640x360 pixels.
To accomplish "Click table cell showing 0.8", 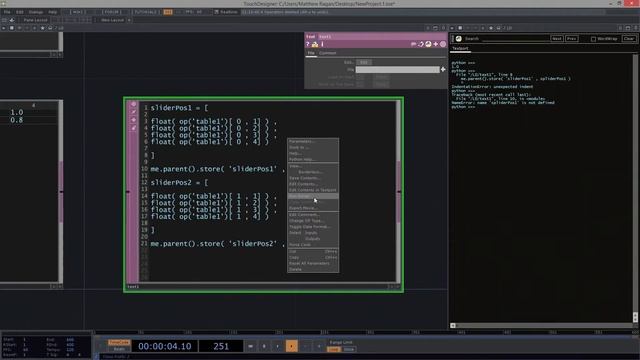I will pyautogui.click(x=17, y=120).
